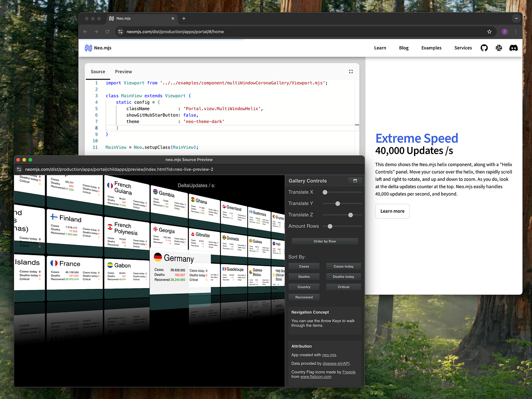
Task: Sort the gallery by Critical cases
Action: coord(343,287)
